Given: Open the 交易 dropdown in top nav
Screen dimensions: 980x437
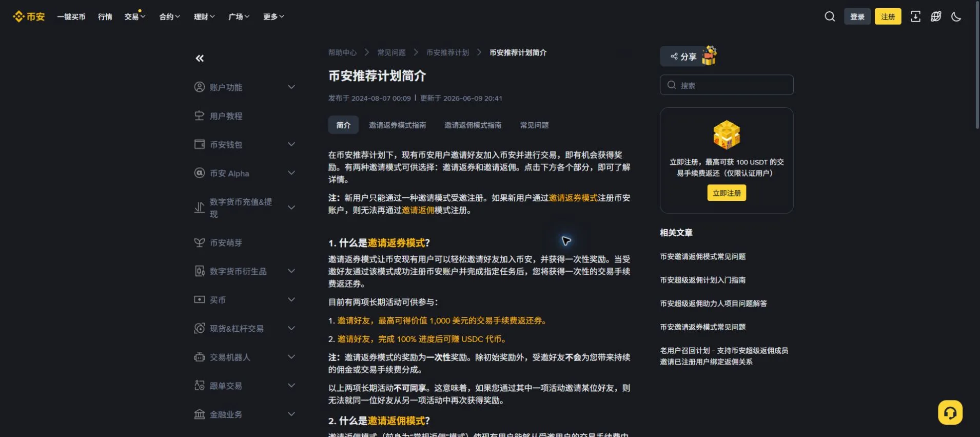Looking at the screenshot, I should 135,16.
